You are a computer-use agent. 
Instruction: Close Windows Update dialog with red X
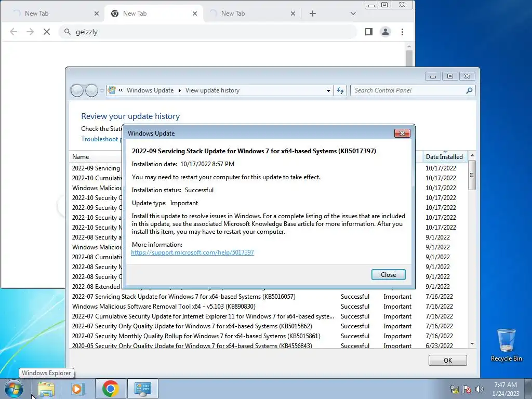coord(403,134)
